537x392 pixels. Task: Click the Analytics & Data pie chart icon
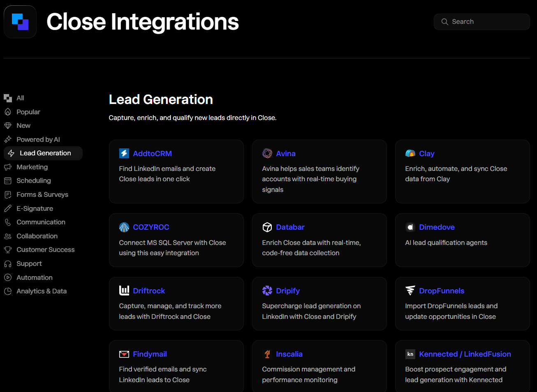pyautogui.click(x=8, y=291)
